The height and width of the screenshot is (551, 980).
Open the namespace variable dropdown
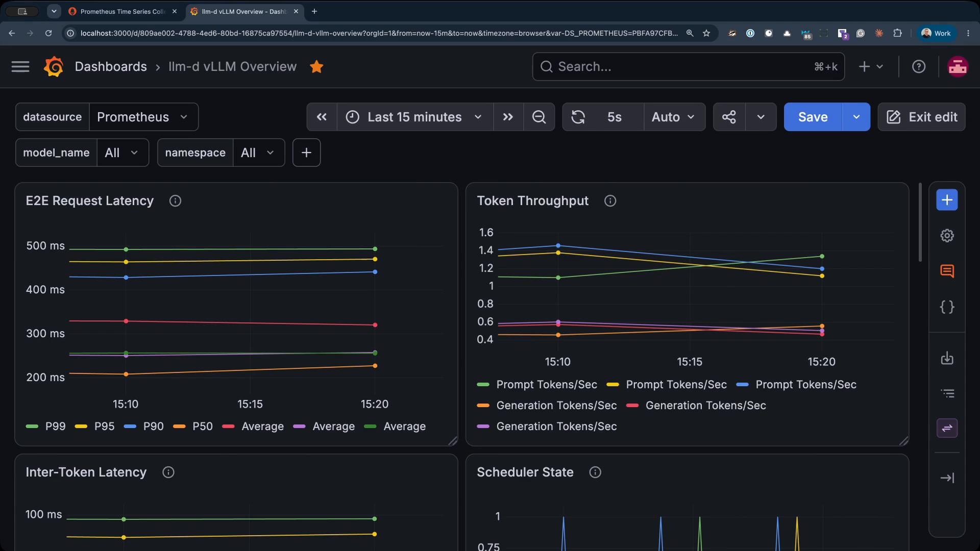[x=259, y=153]
